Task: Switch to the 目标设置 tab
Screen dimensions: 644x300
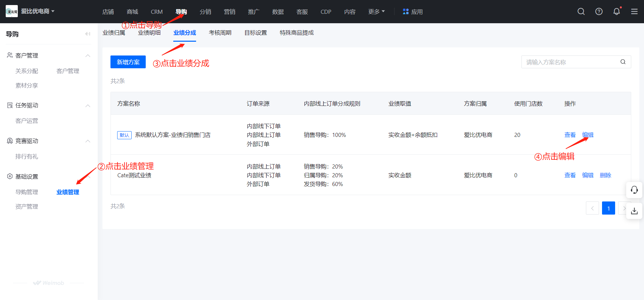Action: tap(256, 33)
